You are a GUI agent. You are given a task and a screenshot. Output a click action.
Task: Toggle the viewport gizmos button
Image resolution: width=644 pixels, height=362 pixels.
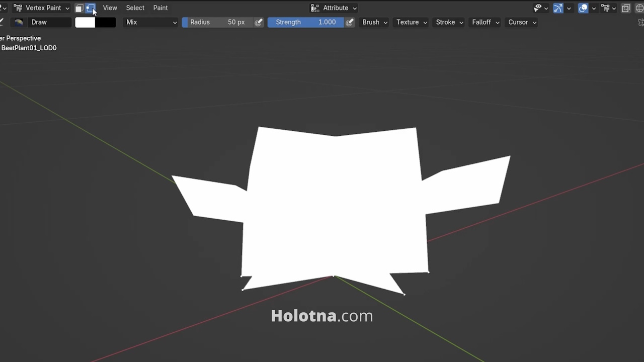pos(558,8)
